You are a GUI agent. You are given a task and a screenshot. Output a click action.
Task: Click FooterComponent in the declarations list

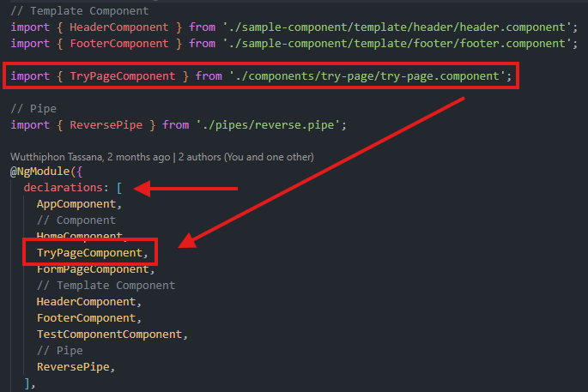pos(86,318)
